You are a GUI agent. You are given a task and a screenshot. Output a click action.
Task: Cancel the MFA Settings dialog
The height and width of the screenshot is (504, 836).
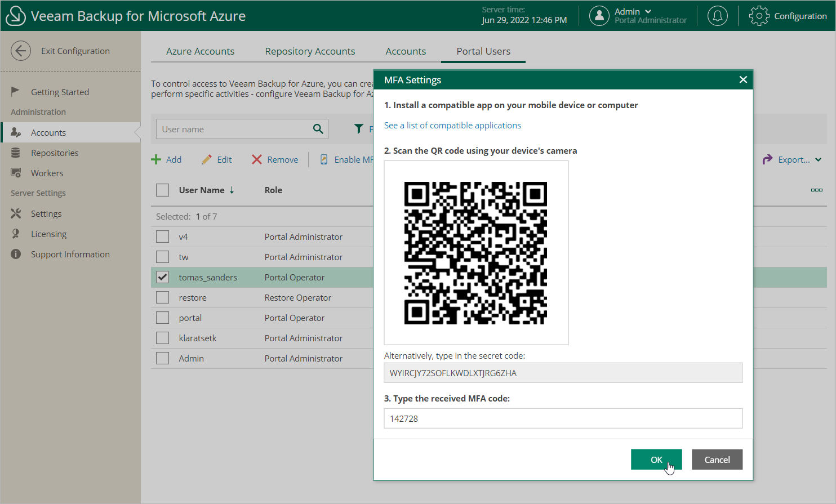click(717, 460)
